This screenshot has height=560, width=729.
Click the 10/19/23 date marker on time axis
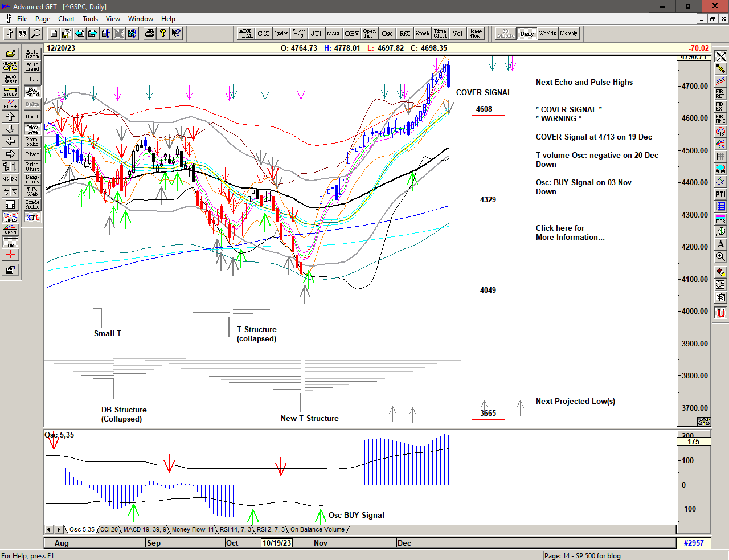(x=277, y=543)
